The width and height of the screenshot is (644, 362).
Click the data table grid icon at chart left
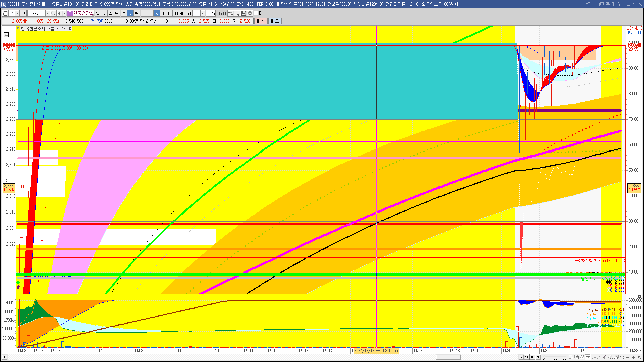pyautogui.click(x=6, y=35)
